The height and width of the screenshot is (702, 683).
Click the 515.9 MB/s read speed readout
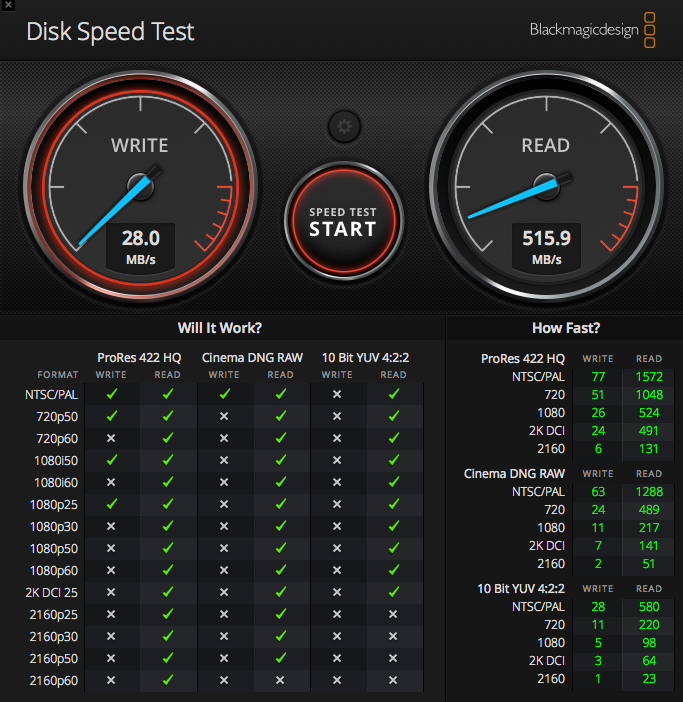(546, 247)
